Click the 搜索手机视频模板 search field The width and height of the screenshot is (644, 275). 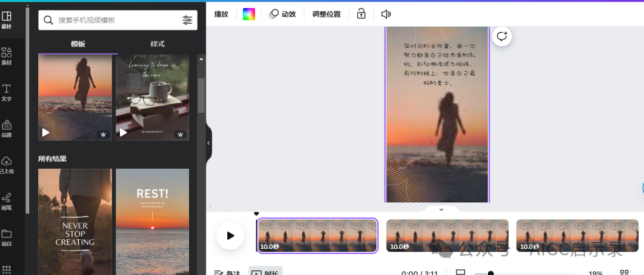coord(118,20)
